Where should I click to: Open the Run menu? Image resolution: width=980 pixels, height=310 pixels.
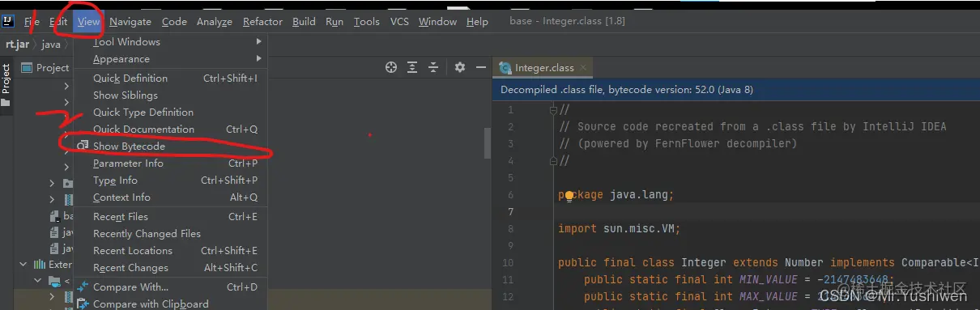(334, 22)
